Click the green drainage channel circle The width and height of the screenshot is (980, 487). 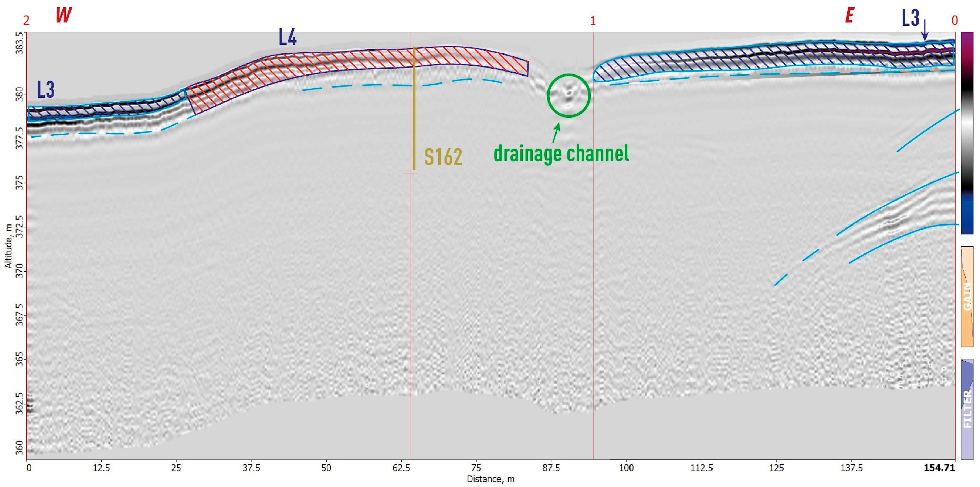(568, 95)
